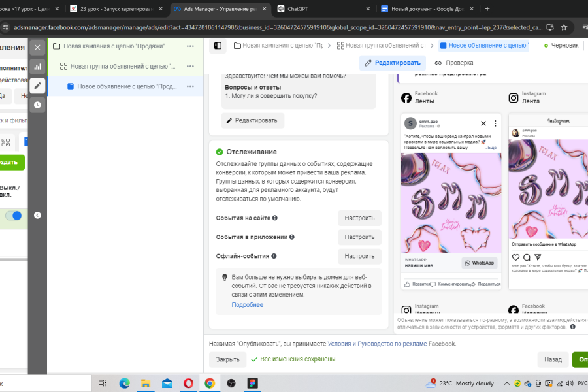588x392 pixels.
Task: Open Microsoft Edge from the taskbar
Action: click(124, 384)
